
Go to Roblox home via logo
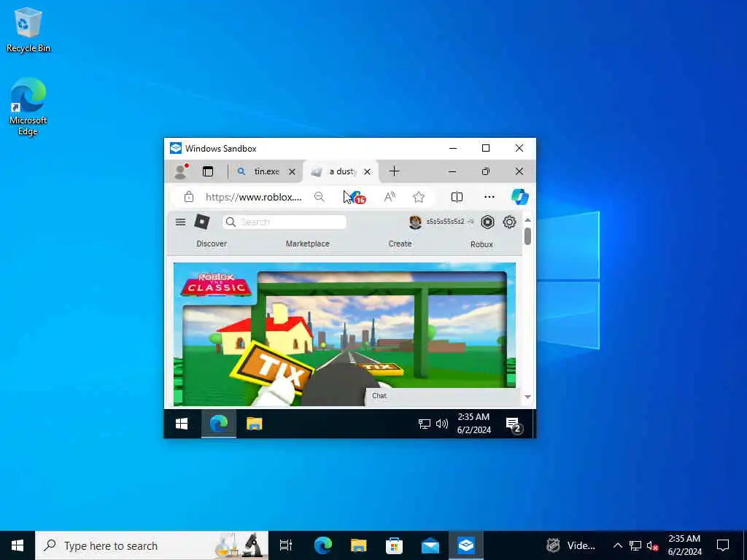point(202,222)
